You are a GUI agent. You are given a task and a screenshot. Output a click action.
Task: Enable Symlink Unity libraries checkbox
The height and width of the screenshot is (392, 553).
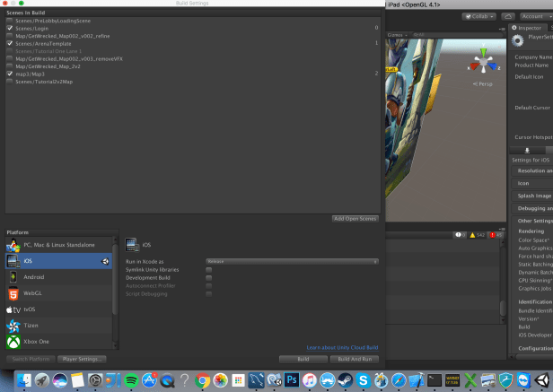coord(209,269)
